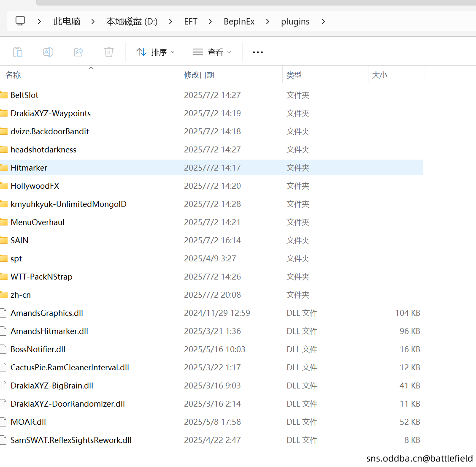Select the WTT-PackNStrap folder name
Viewport: 476px width, 467px height.
(x=42, y=277)
